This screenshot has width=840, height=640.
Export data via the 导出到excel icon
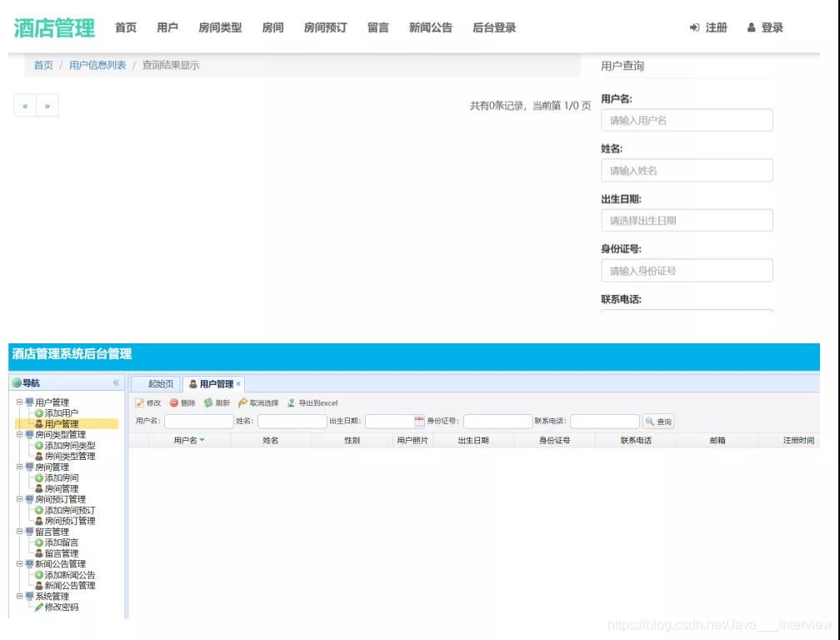(x=291, y=402)
